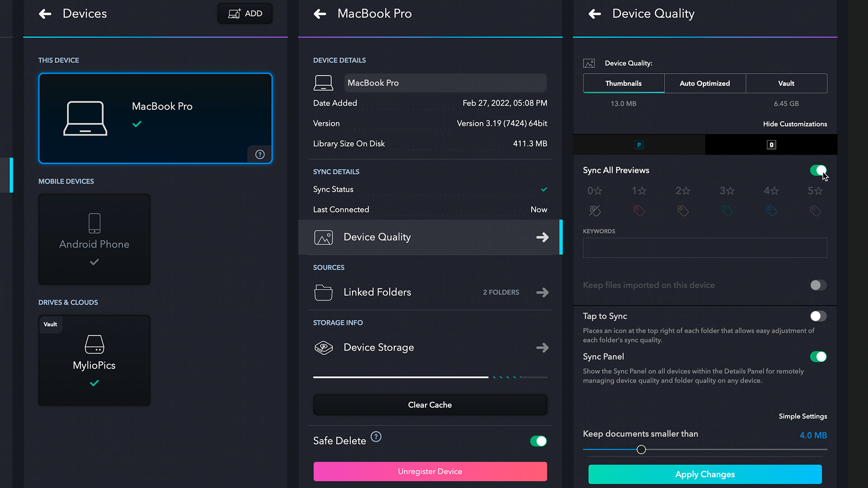The image size is (868, 488).
Task: Click the Device Quality header image icon
Action: (x=589, y=63)
